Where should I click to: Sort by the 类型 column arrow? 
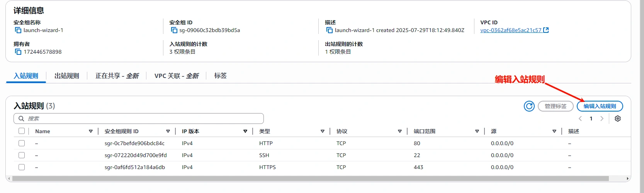pos(323,131)
